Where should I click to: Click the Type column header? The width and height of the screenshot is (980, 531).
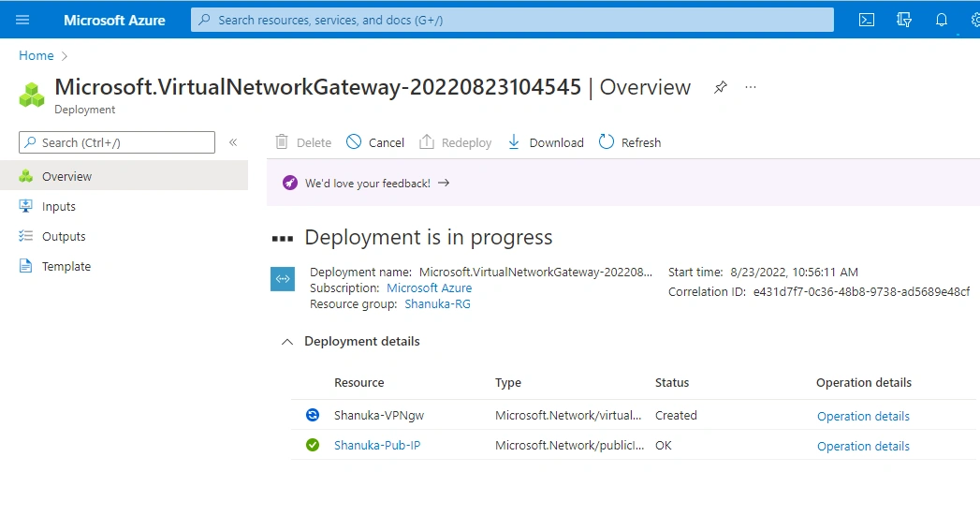point(508,383)
